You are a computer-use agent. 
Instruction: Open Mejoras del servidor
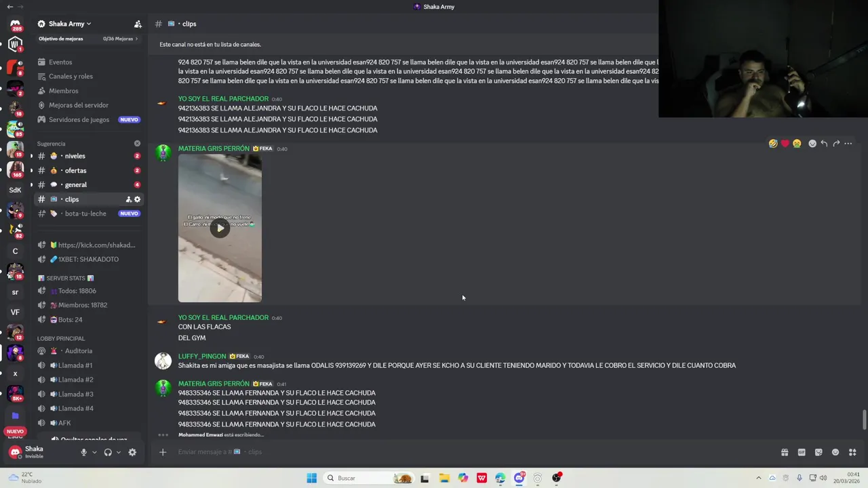click(88, 105)
